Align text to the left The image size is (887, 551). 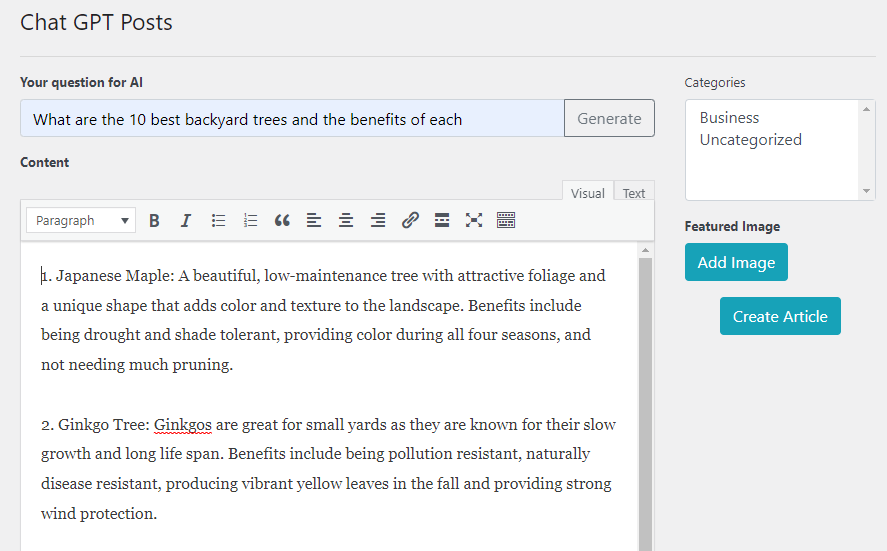[314, 221]
